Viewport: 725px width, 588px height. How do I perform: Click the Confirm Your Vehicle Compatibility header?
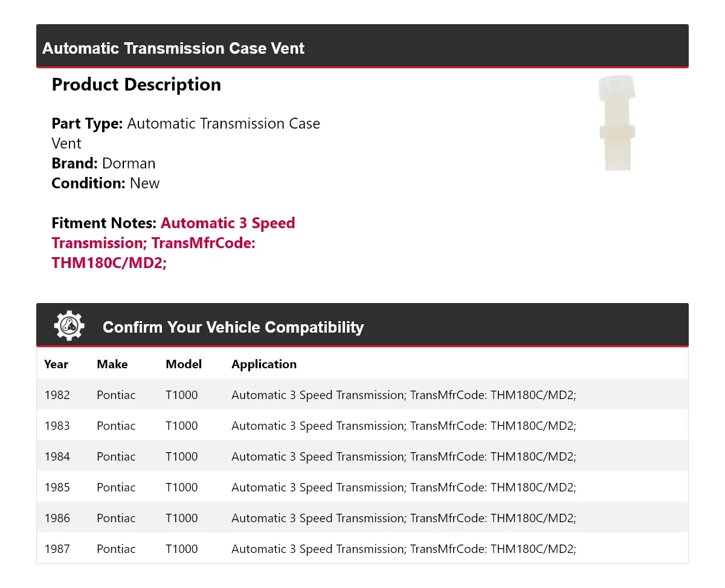point(362,325)
